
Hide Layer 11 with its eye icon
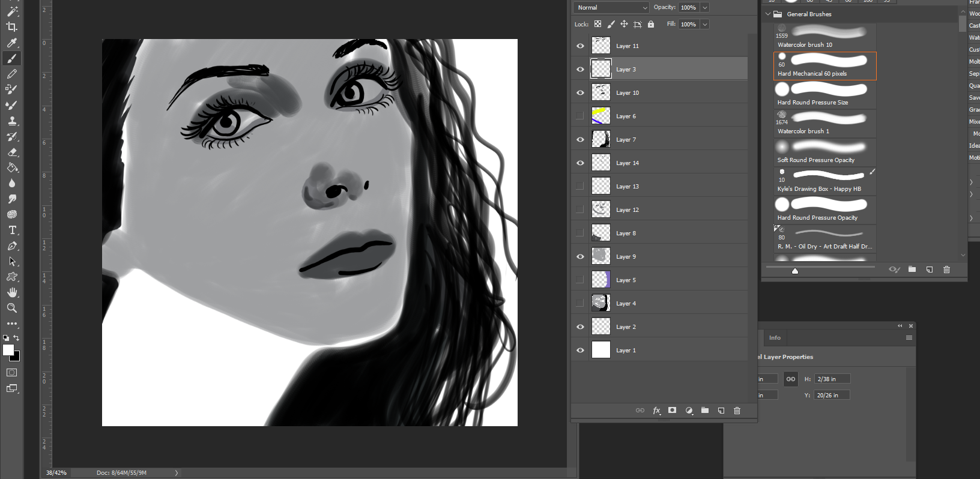(x=580, y=46)
